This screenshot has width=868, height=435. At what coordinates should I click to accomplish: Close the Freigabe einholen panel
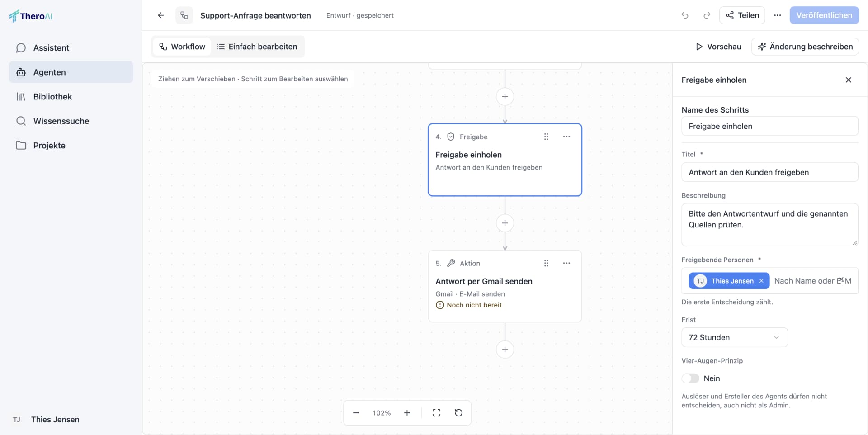point(849,80)
